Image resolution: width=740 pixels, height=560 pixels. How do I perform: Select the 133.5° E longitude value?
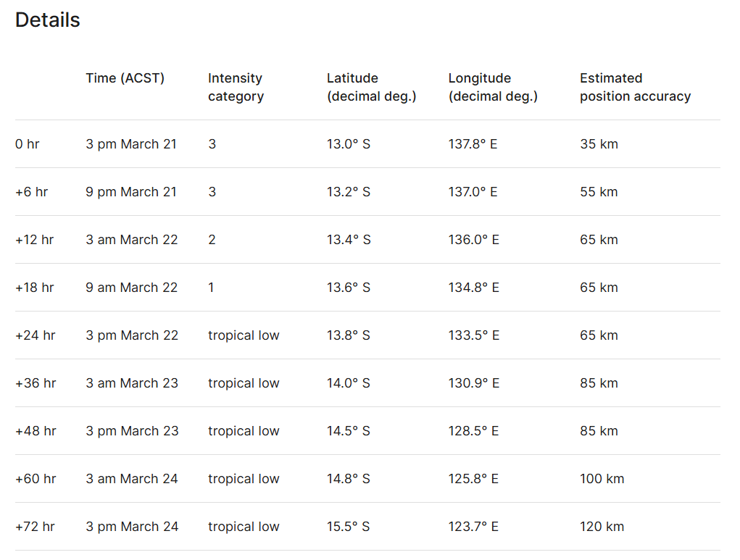pos(473,335)
